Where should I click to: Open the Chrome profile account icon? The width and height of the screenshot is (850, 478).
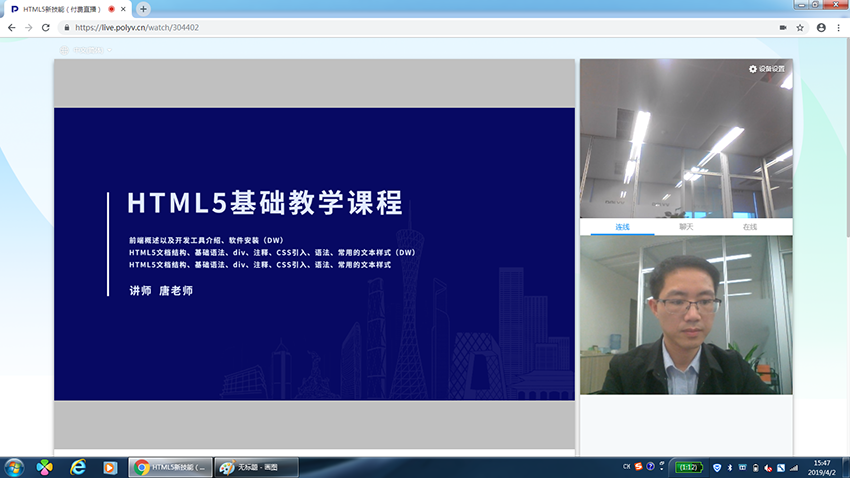coord(821,28)
